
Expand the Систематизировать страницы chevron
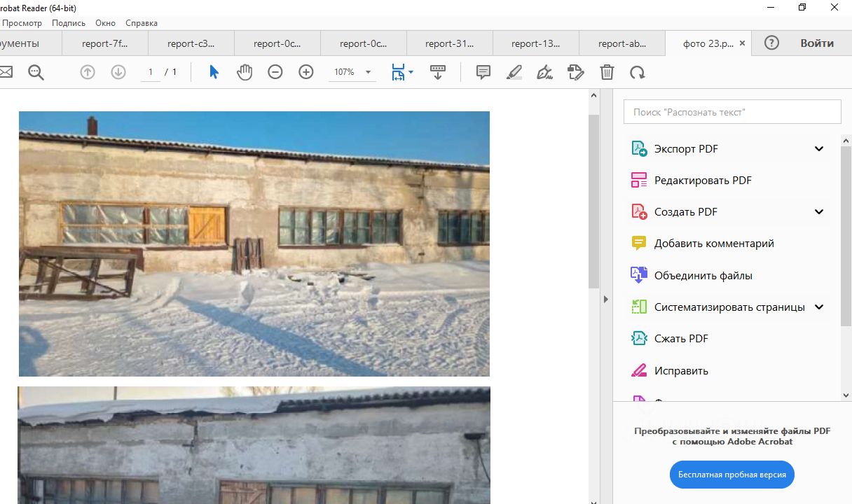818,307
